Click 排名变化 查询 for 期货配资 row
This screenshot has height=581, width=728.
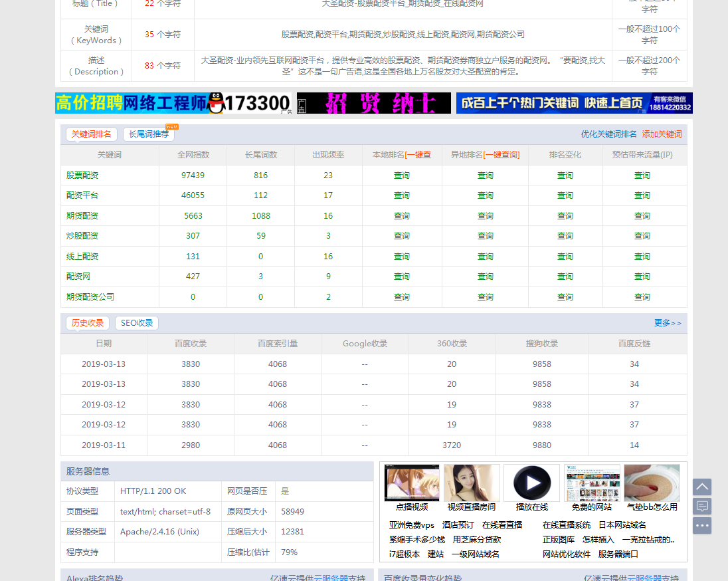click(x=565, y=215)
